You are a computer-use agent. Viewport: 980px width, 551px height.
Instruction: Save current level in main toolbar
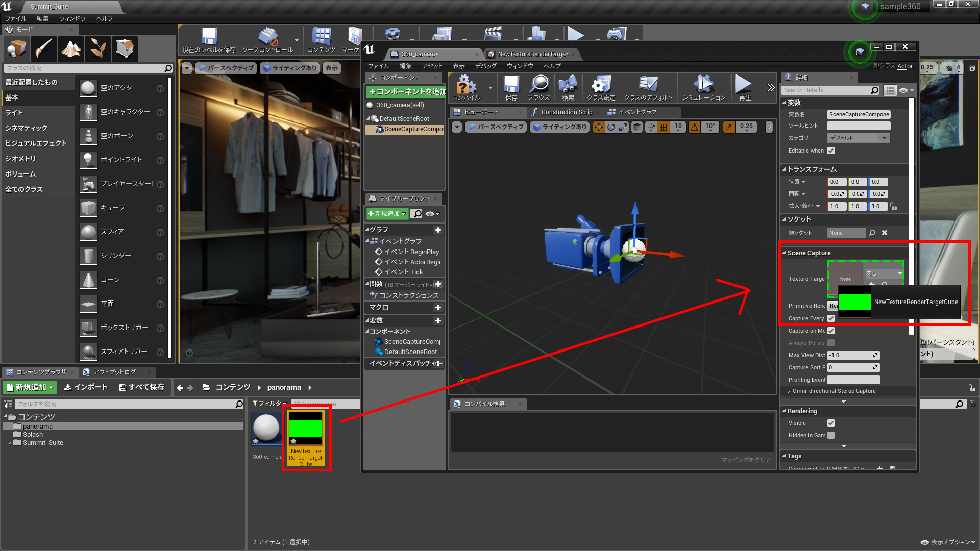click(x=209, y=40)
